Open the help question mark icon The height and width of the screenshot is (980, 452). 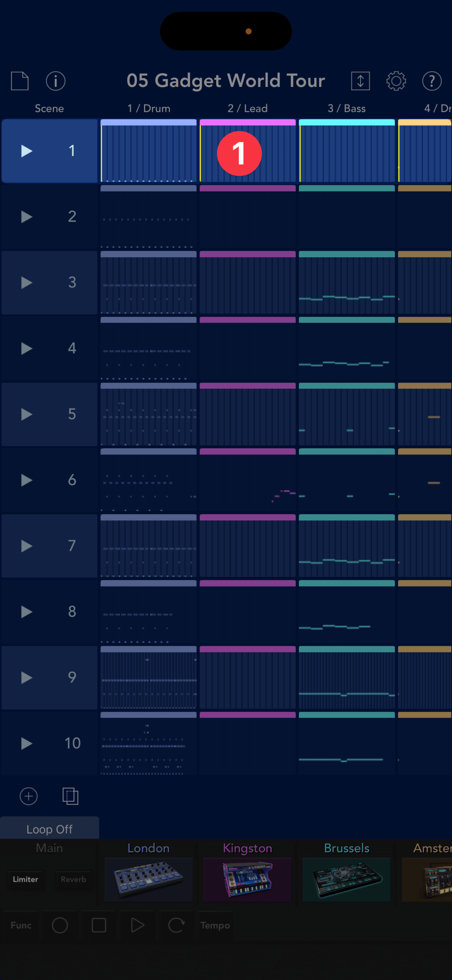click(x=432, y=81)
